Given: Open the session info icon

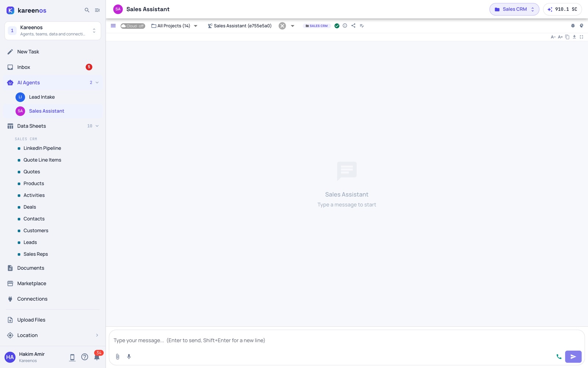Looking at the screenshot, I should (345, 26).
